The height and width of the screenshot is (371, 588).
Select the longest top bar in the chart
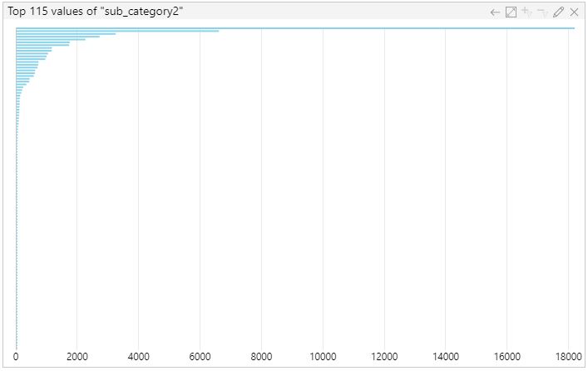(x=295, y=28)
